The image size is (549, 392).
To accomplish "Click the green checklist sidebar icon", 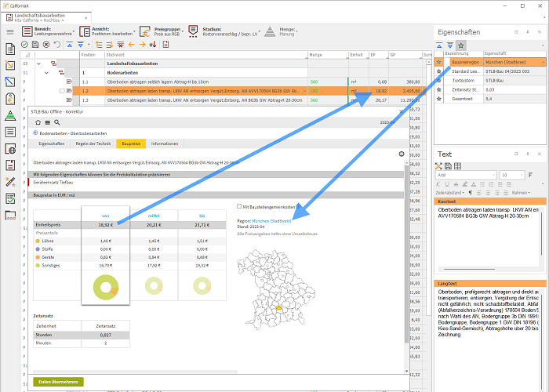I will (x=10, y=199).
